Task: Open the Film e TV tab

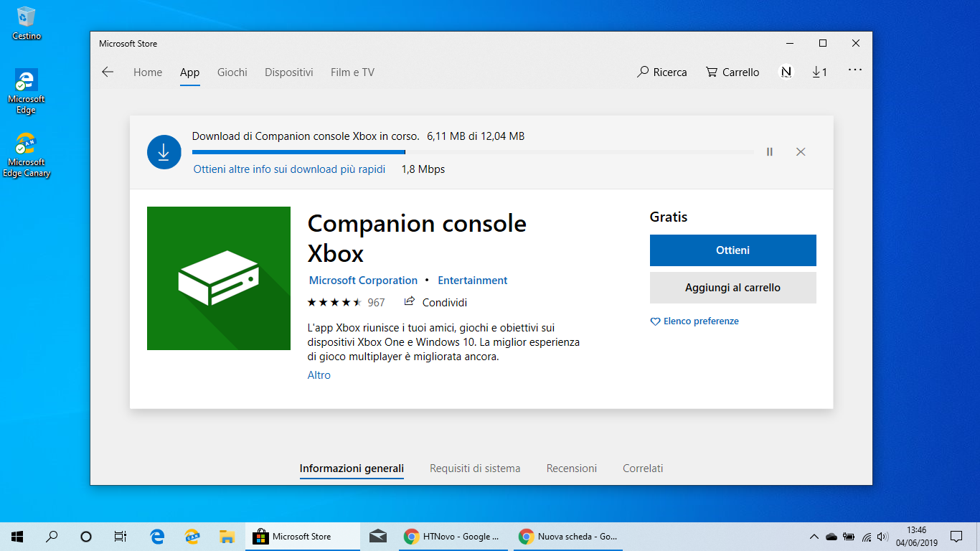Action: (352, 72)
